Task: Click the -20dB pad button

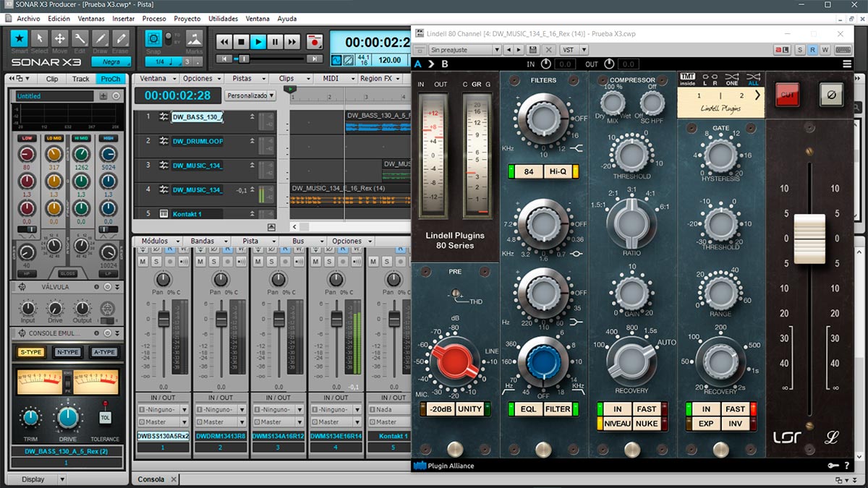Action: (441, 409)
